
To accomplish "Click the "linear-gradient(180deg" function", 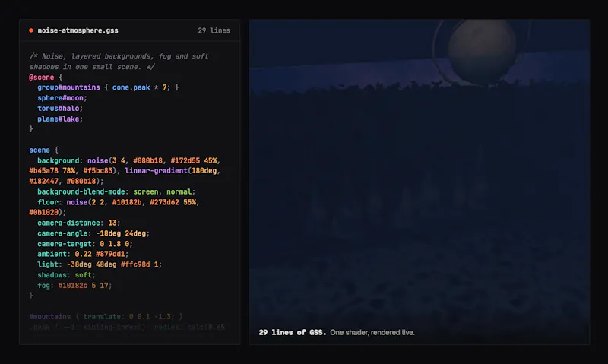I will (x=170, y=171).
